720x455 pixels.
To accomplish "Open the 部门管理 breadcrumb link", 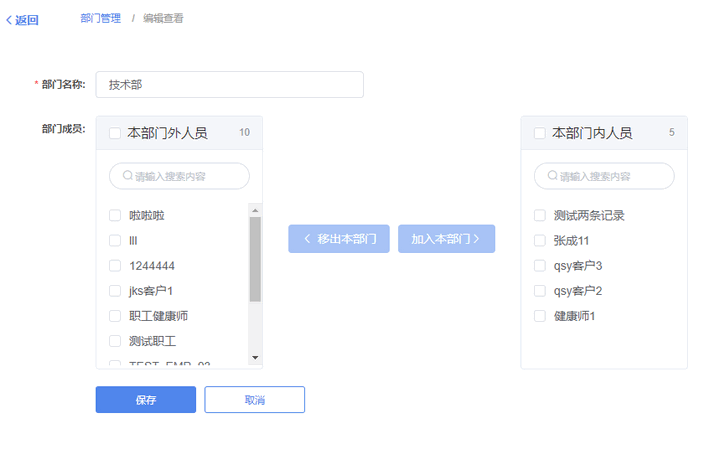I will pos(101,18).
